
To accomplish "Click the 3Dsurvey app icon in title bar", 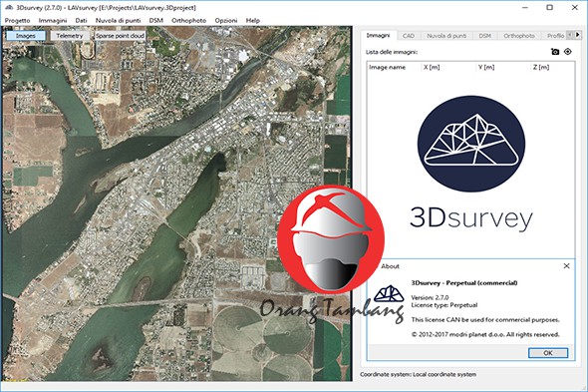I will [9, 7].
